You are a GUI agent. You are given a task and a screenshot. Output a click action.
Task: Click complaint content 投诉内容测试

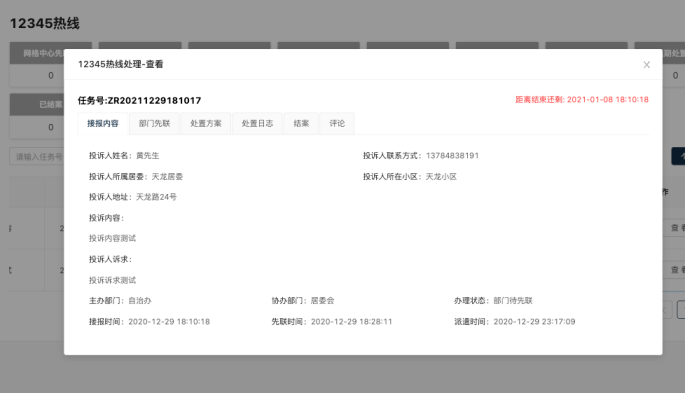[x=112, y=238]
